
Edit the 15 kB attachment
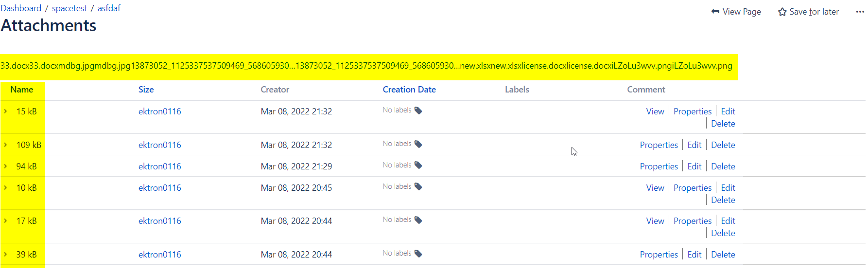(728, 111)
